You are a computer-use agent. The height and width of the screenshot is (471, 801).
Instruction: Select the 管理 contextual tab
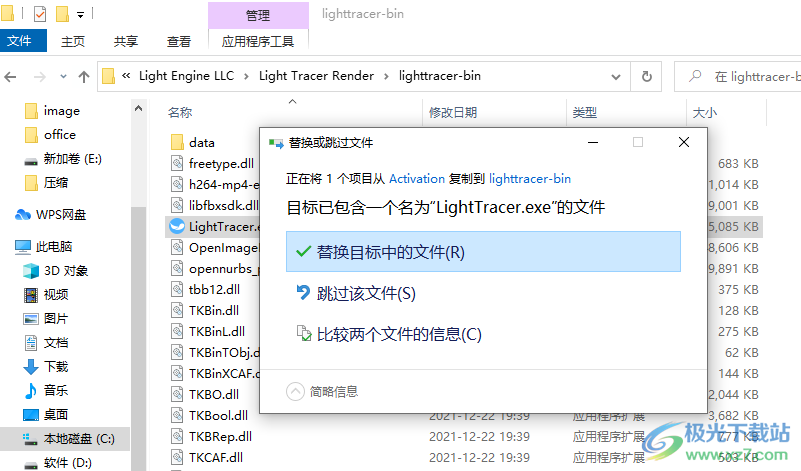[258, 15]
